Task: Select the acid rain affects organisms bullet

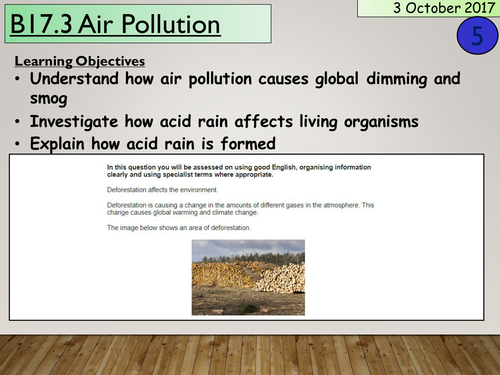Action: coord(224,121)
